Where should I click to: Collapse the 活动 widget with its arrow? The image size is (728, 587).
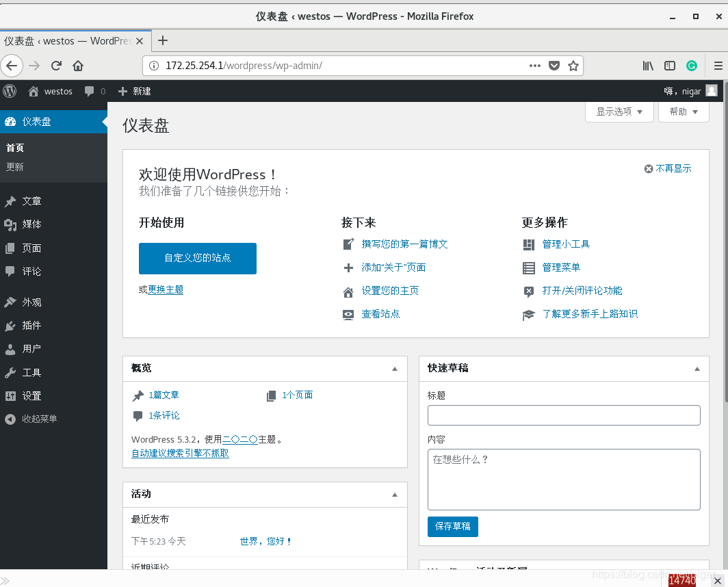click(x=395, y=495)
